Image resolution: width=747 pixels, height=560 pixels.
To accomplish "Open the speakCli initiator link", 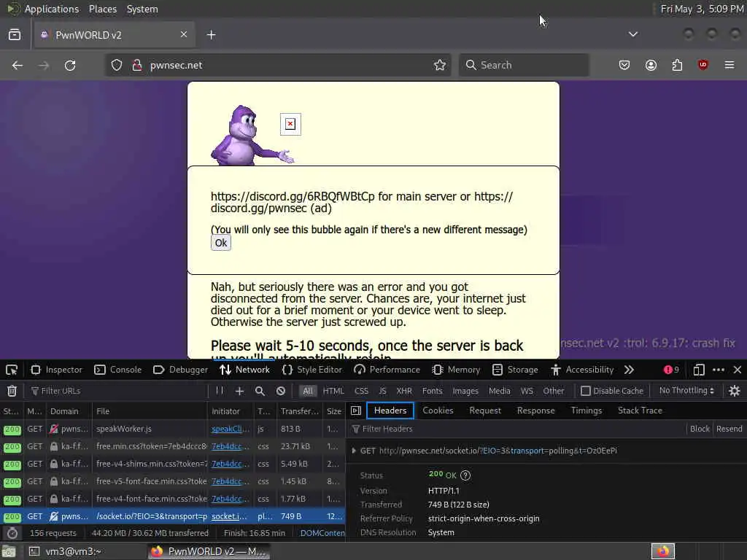I will 230,429.
